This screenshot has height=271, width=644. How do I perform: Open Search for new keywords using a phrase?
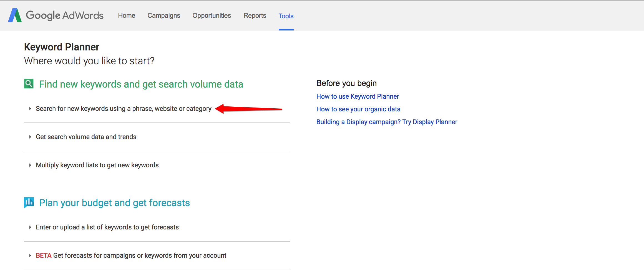(x=124, y=109)
